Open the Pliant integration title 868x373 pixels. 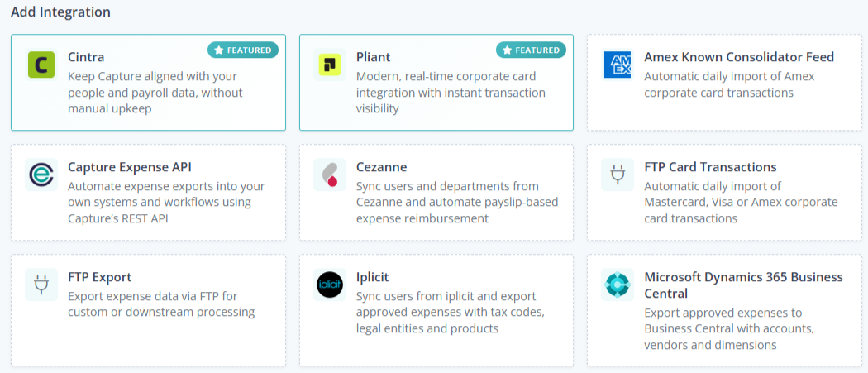373,57
